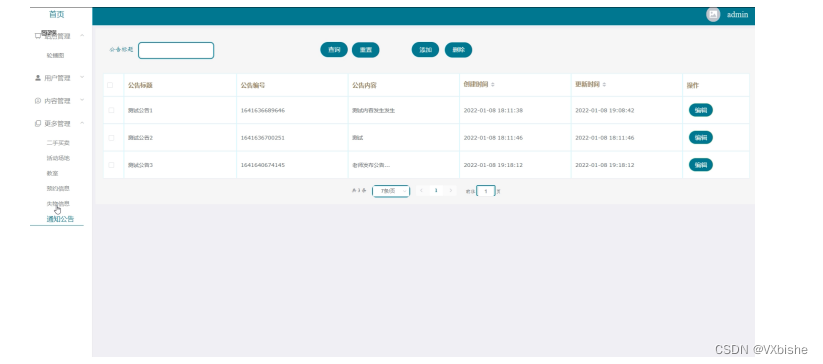Check the row for 测试公告3
This screenshot has height=364, width=823.
[x=111, y=165]
